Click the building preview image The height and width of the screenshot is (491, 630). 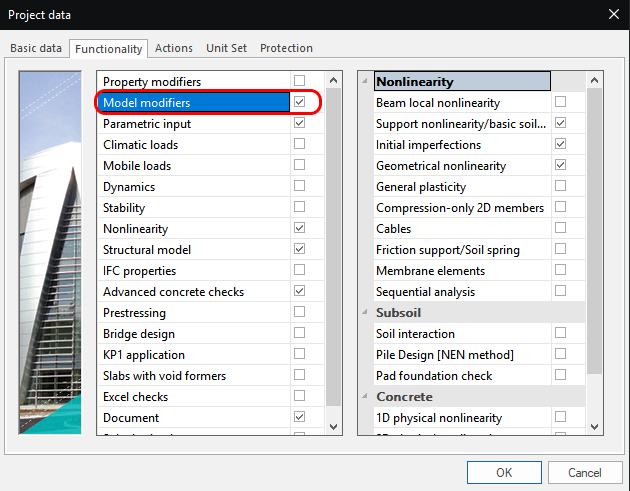click(50, 250)
